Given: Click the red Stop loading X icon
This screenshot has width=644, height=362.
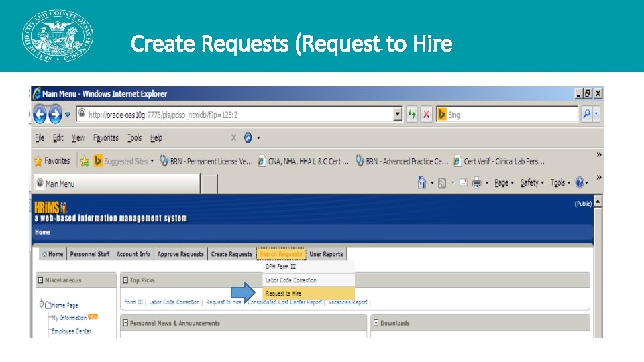Looking at the screenshot, I should [x=427, y=115].
